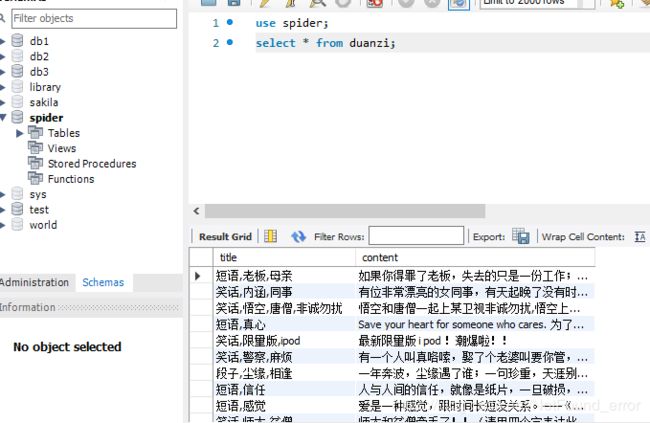Select the title cell '短语,真心'
The image size is (650, 423).
click(x=284, y=324)
